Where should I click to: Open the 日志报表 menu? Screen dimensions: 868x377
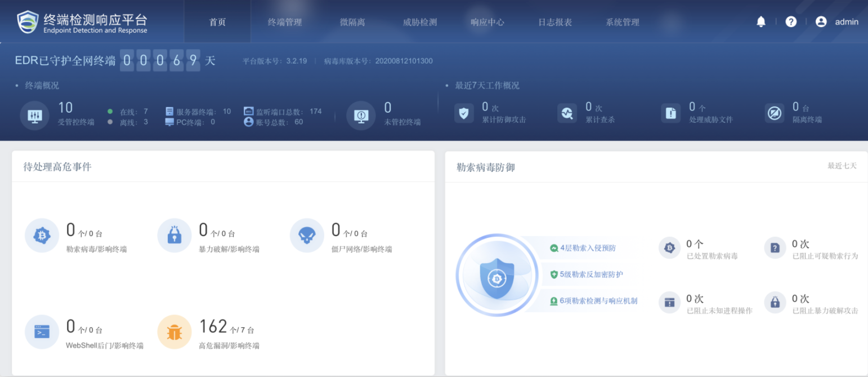(x=554, y=22)
